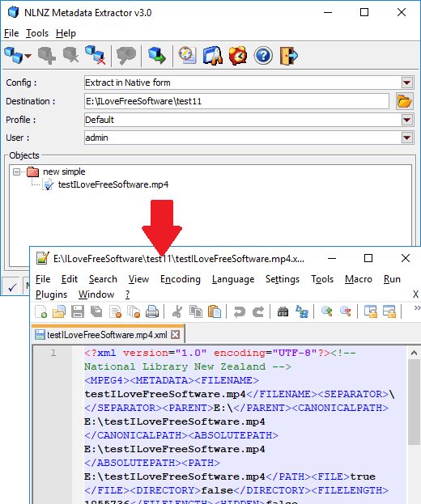Open the Notepad++ '?' help menu
Viewport: 421px width, 504px height.
127,294
